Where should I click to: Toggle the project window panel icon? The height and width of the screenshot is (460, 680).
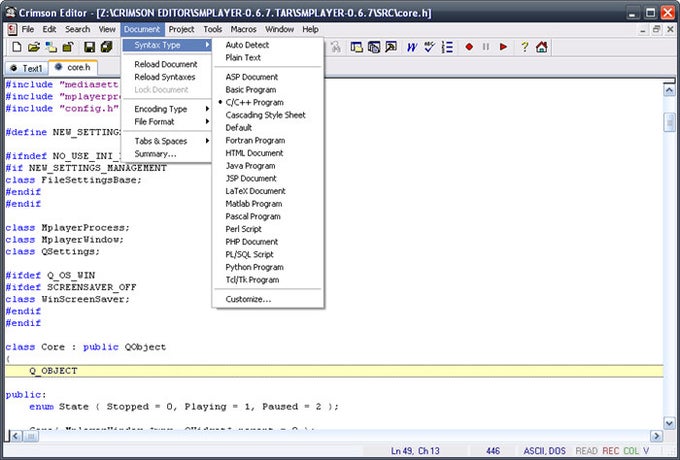(356, 47)
